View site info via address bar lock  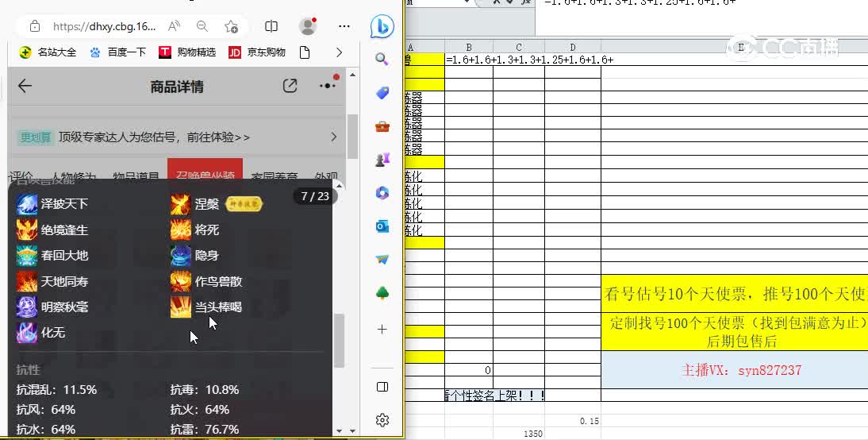pos(35,26)
